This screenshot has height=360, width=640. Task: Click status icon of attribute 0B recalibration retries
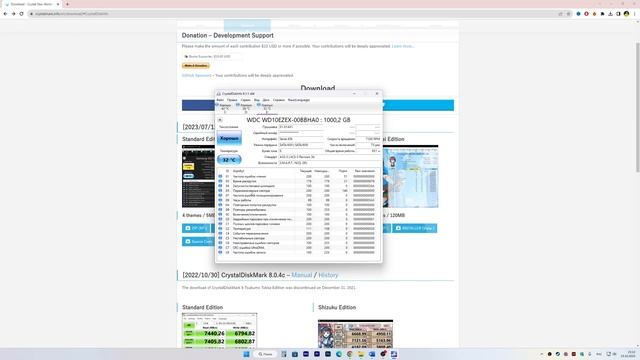tap(220, 210)
